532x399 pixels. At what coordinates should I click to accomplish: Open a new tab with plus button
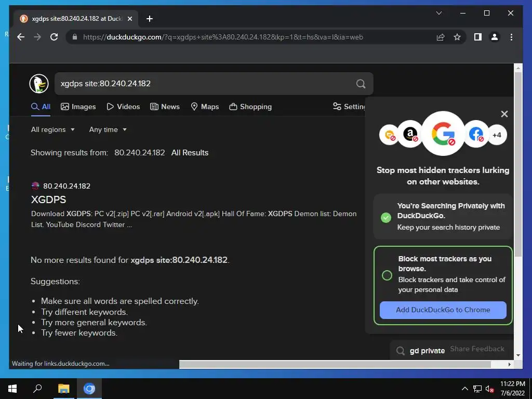coord(149,19)
